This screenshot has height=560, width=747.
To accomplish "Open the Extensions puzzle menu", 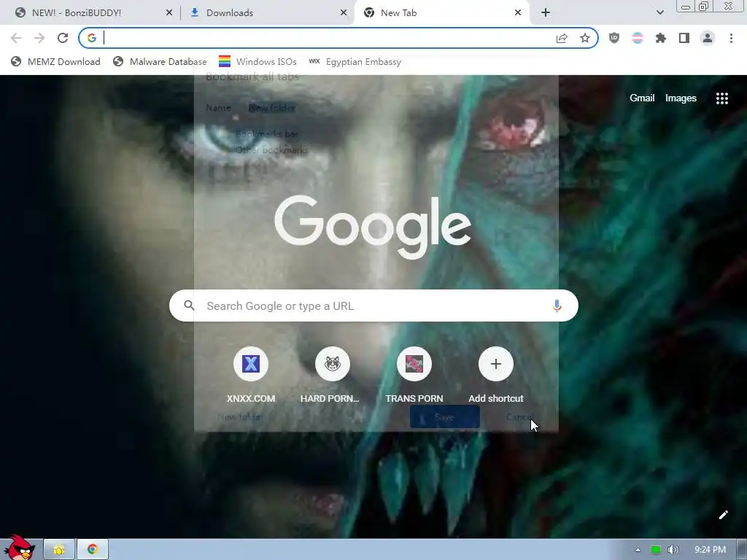I will 661,38.
